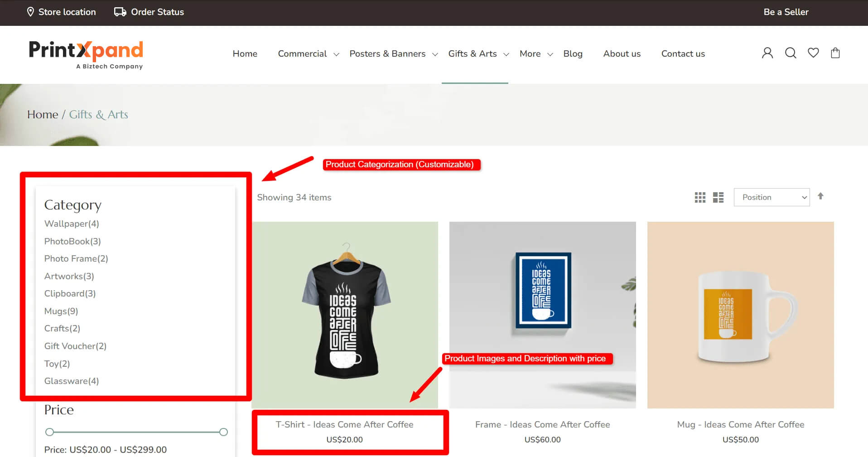Viewport: 868px width, 457px height.
Task: Open the Position sort dropdown
Action: pyautogui.click(x=772, y=197)
